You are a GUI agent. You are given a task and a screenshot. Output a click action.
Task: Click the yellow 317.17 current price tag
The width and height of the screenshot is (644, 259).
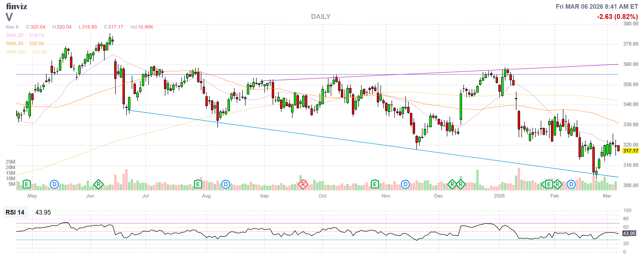tap(630, 151)
